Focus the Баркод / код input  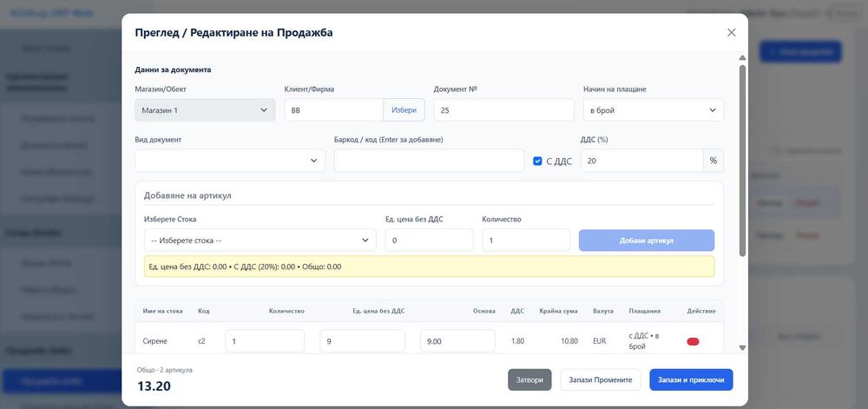point(429,161)
